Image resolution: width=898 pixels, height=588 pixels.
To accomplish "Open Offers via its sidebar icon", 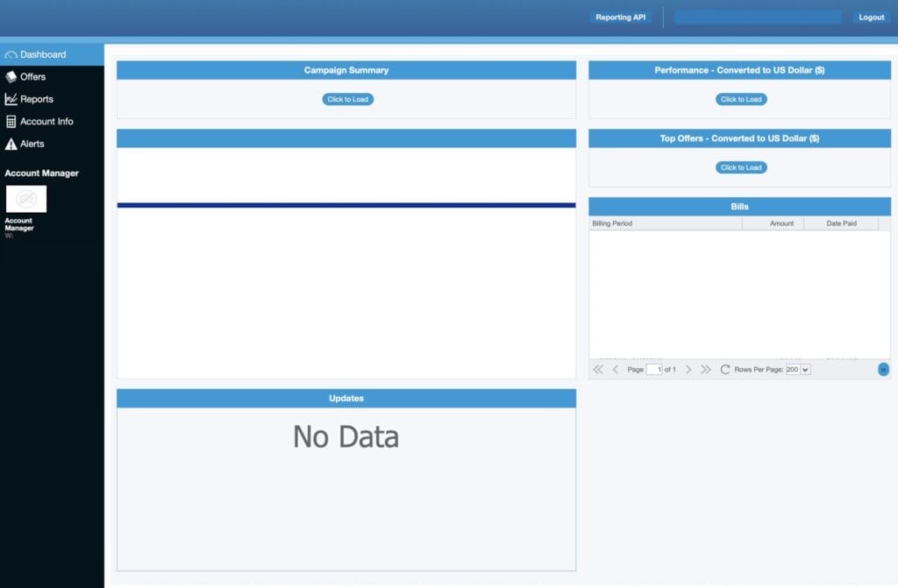I will 11,77.
